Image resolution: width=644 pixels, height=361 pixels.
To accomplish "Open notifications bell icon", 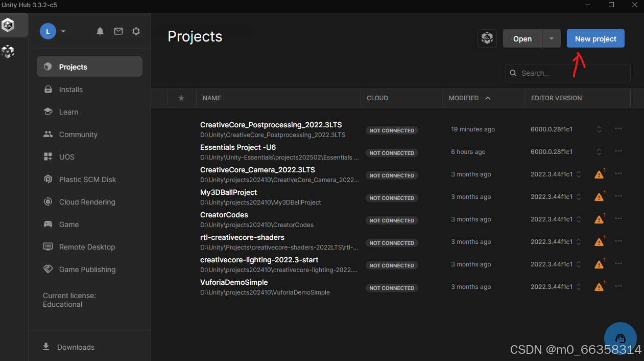I will coord(100,31).
